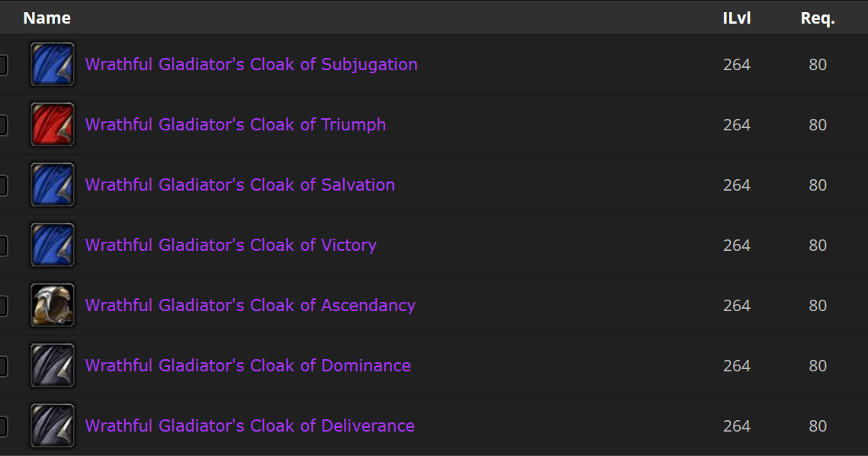Select the Cloak of Victory blue icon
Screen dimensions: 868x456
[x=53, y=245]
